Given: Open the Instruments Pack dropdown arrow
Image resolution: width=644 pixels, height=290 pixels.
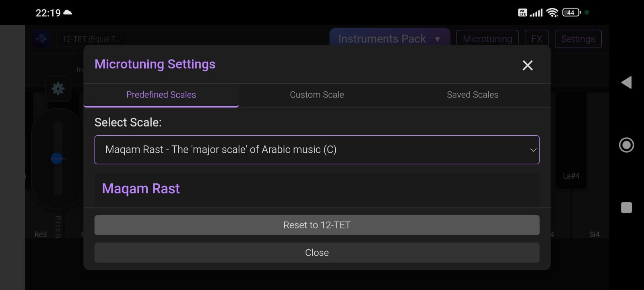Looking at the screenshot, I should pyautogui.click(x=438, y=39).
